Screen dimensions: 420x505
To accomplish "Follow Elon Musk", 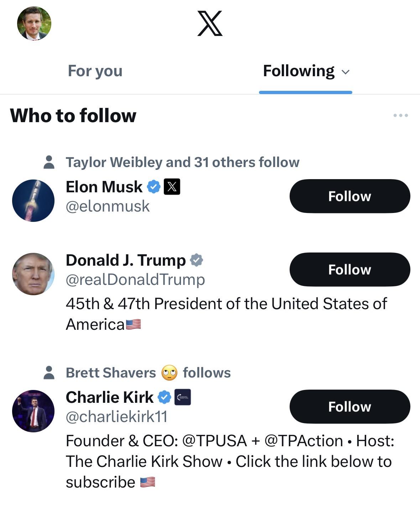I will click(x=349, y=196).
